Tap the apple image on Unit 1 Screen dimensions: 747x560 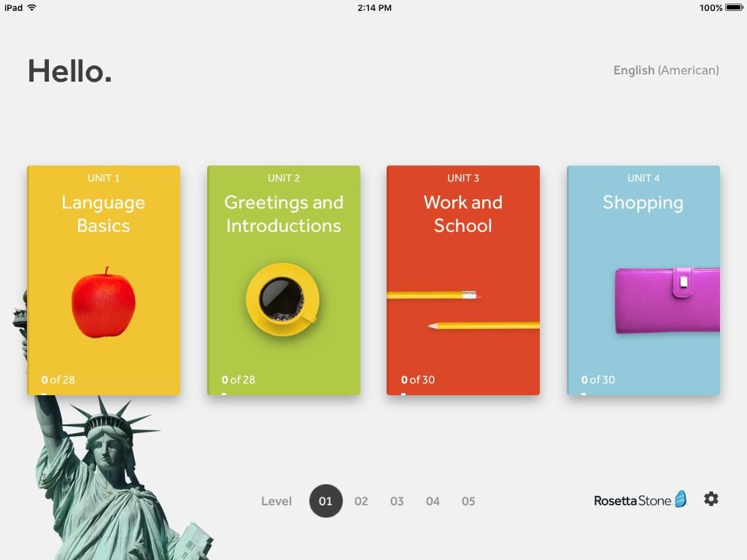point(103,304)
